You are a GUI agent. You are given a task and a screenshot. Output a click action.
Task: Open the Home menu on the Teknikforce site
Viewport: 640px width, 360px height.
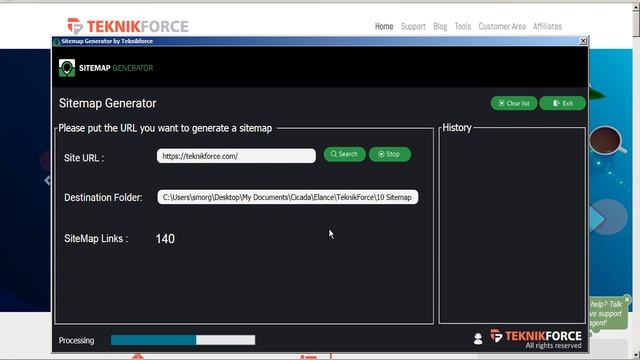[384, 27]
